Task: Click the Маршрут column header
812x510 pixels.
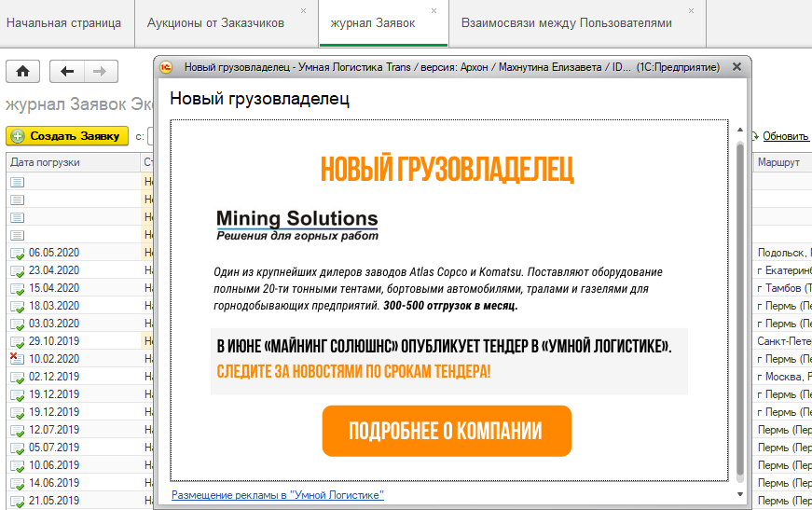Action: [x=781, y=162]
